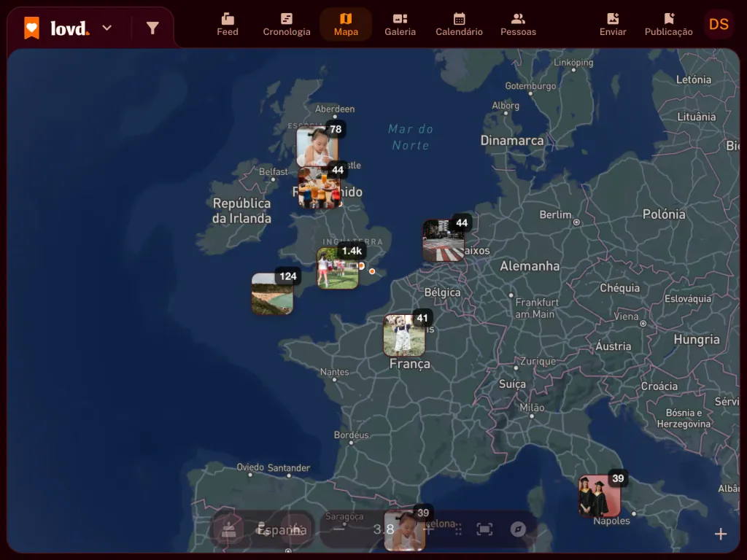The image size is (747, 560).
Task: Click the Mar do Norte label
Action: click(411, 137)
